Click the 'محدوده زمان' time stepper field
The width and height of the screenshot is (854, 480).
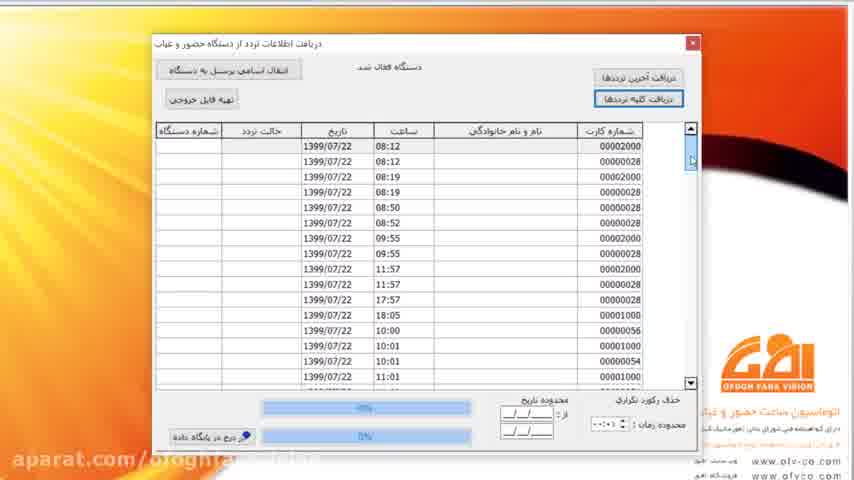609,424
